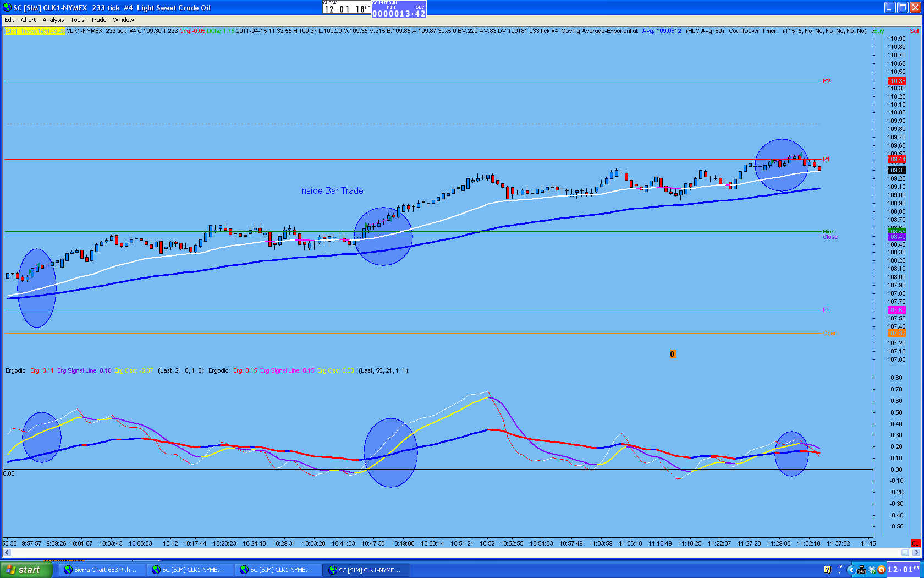Click the green 'DChg:1.75' header value
The image size is (924, 578).
pos(221,31)
